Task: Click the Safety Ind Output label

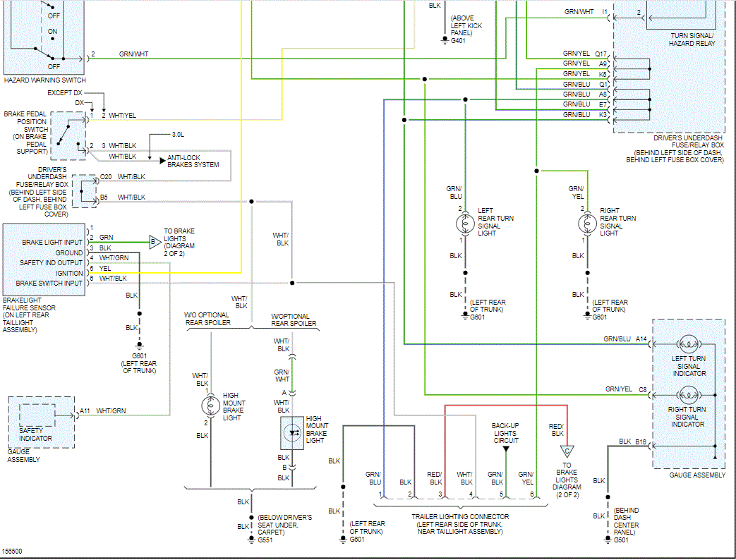Action: click(51, 262)
